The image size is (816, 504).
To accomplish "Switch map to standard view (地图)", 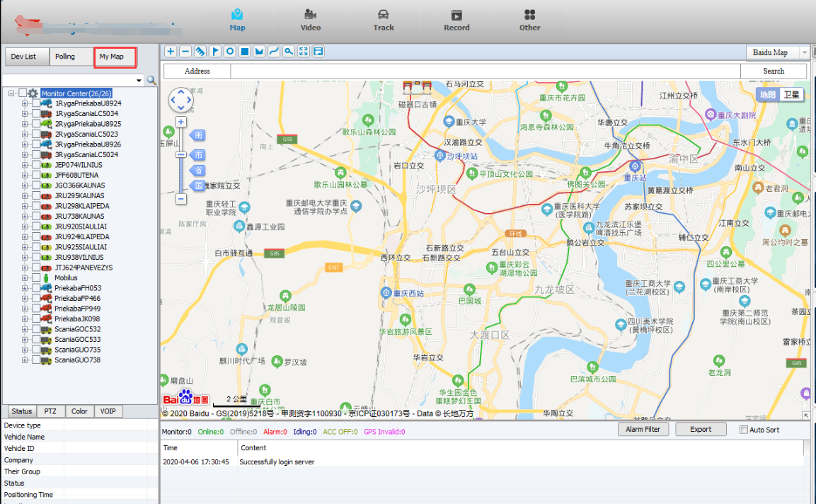I will coord(768,95).
